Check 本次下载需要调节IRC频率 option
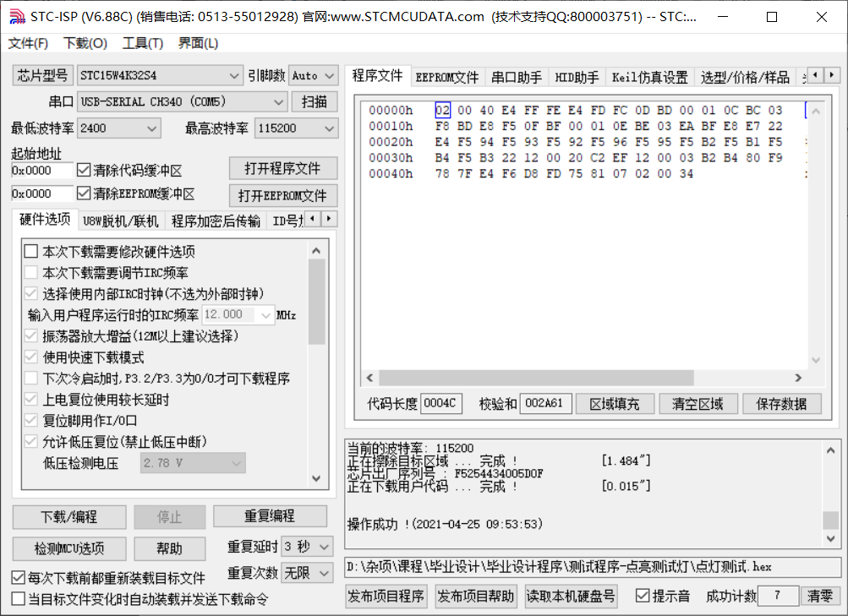Viewport: 848px width, 616px height. tap(30, 272)
